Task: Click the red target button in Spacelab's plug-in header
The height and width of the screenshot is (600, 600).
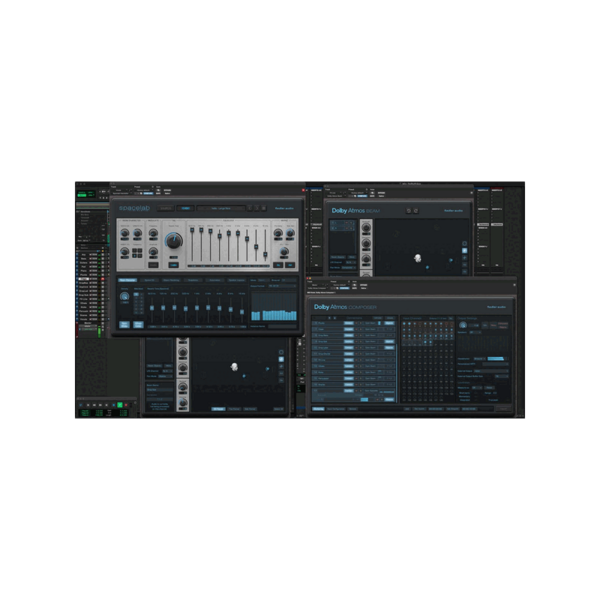Action: point(303,190)
